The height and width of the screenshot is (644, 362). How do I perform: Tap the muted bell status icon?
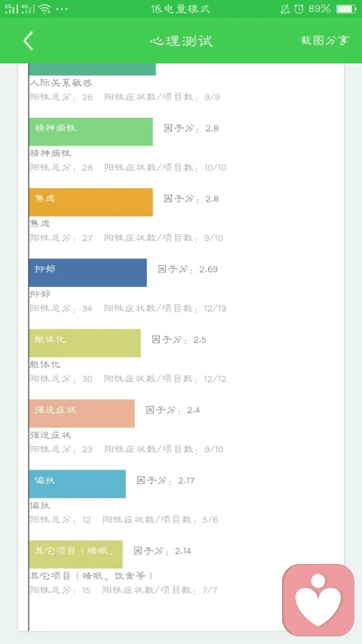coord(285,9)
